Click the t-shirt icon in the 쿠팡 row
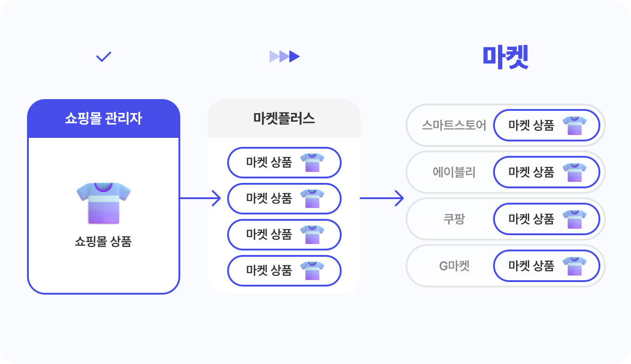The image size is (631, 364). click(x=575, y=219)
